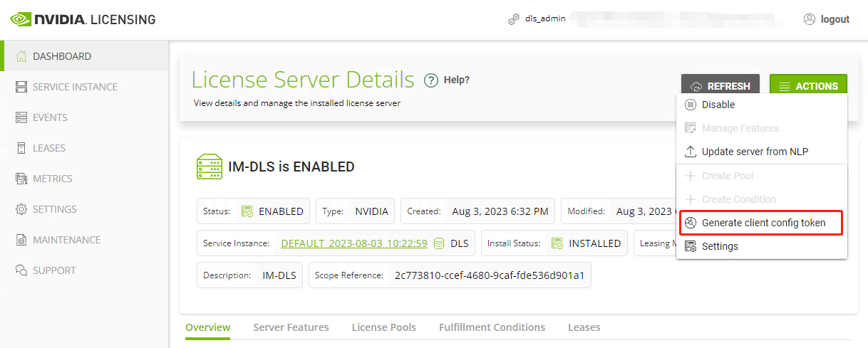Select Generate client config token
This screenshot has width=868, height=348.
point(762,223)
